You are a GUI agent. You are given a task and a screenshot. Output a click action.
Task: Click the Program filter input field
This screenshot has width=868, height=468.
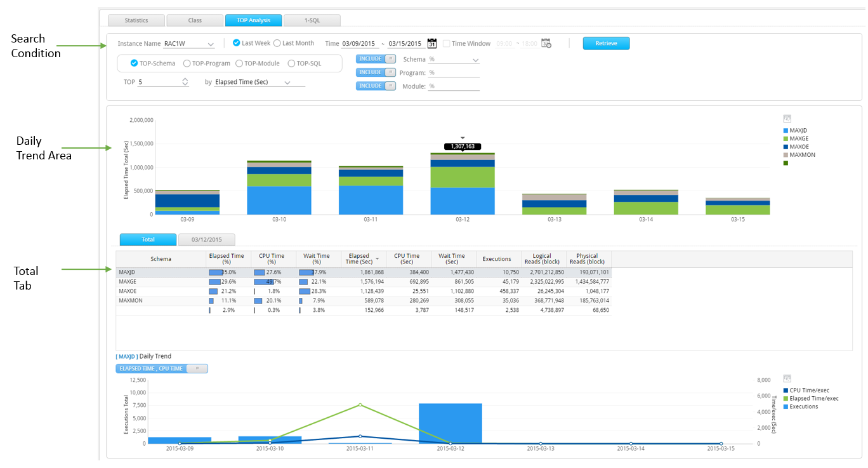click(454, 73)
